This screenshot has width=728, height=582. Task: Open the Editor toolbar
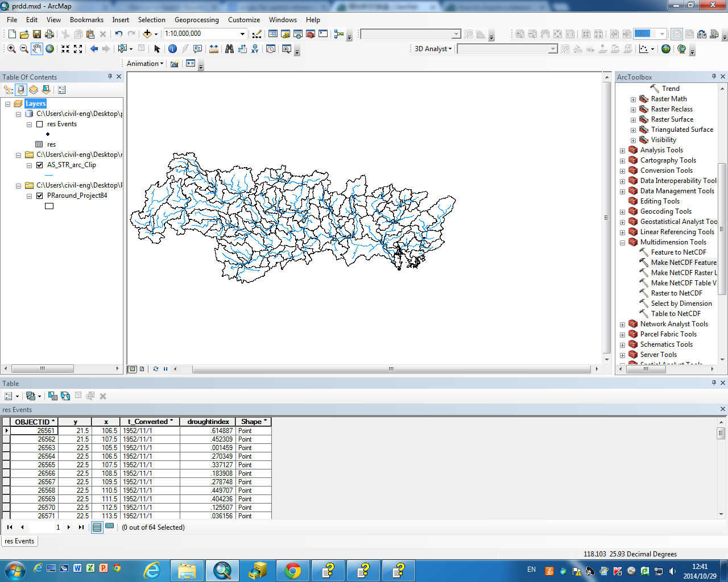[257, 34]
